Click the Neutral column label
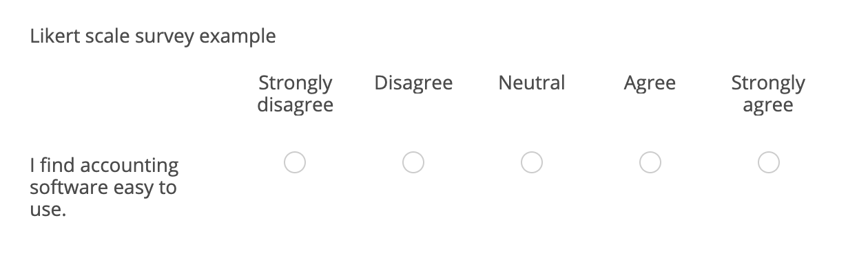 [532, 83]
